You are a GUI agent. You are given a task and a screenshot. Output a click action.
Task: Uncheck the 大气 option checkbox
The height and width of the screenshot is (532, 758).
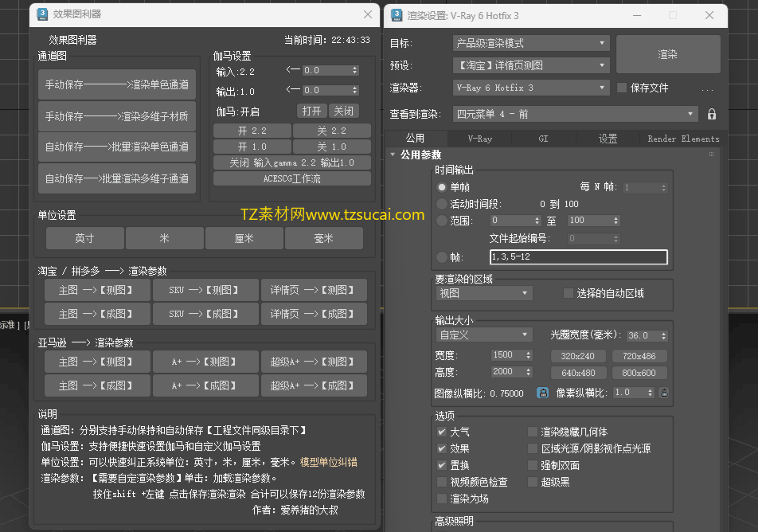pyautogui.click(x=441, y=432)
